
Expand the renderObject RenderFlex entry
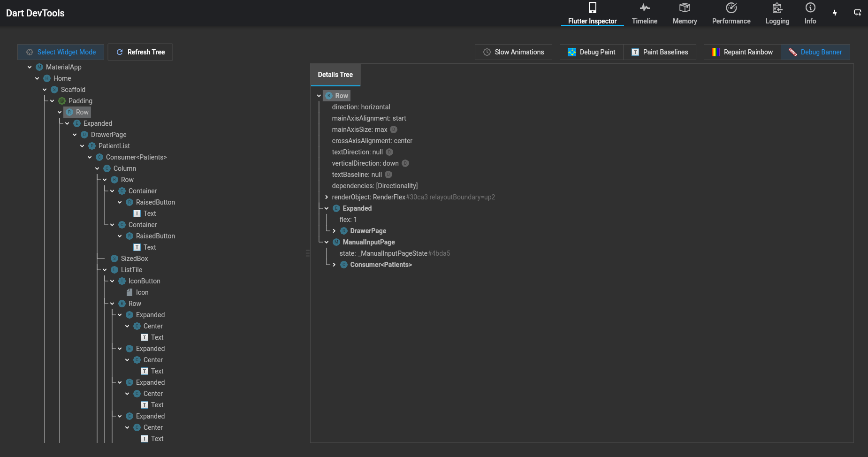click(327, 197)
